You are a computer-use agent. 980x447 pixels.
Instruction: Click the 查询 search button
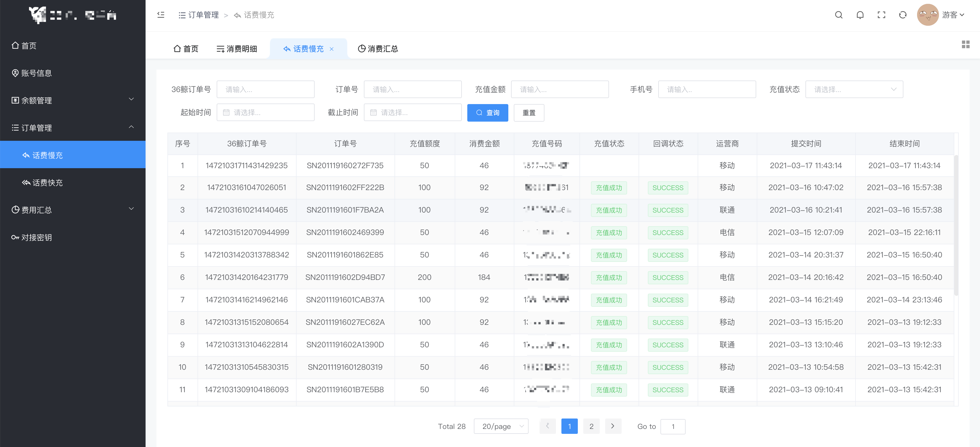coord(487,113)
